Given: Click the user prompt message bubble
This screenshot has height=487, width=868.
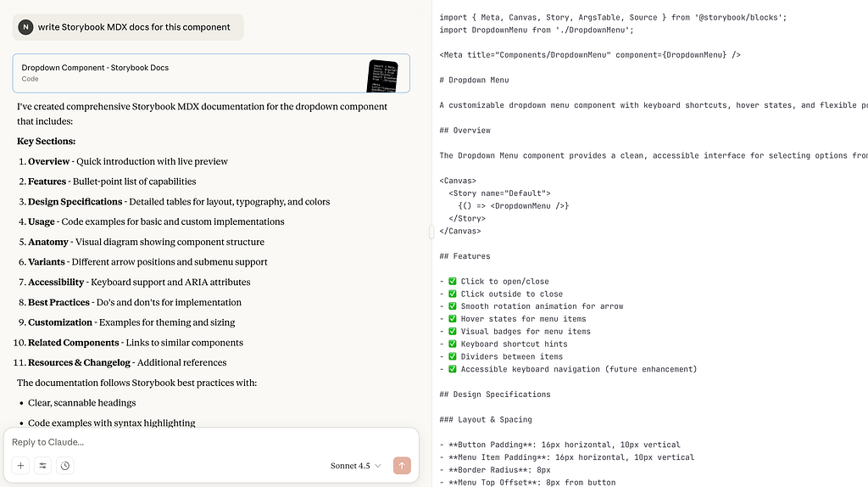Looking at the screenshot, I should tap(134, 27).
